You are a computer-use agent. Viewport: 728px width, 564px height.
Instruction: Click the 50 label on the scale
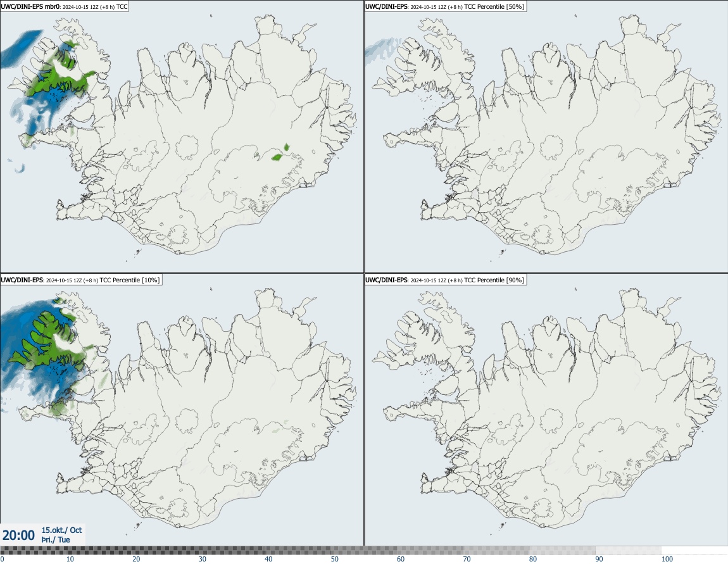click(335, 559)
